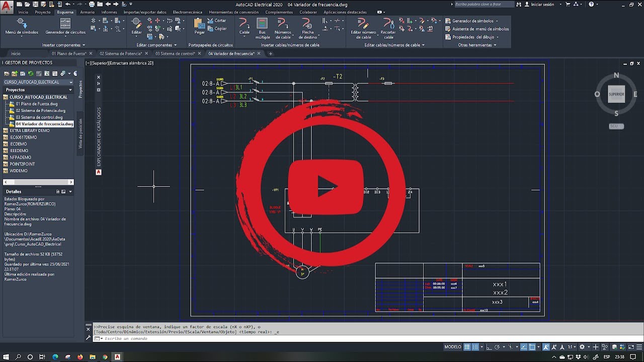Collapse the Proyectos section header
The image size is (644, 362).
(x=38, y=89)
